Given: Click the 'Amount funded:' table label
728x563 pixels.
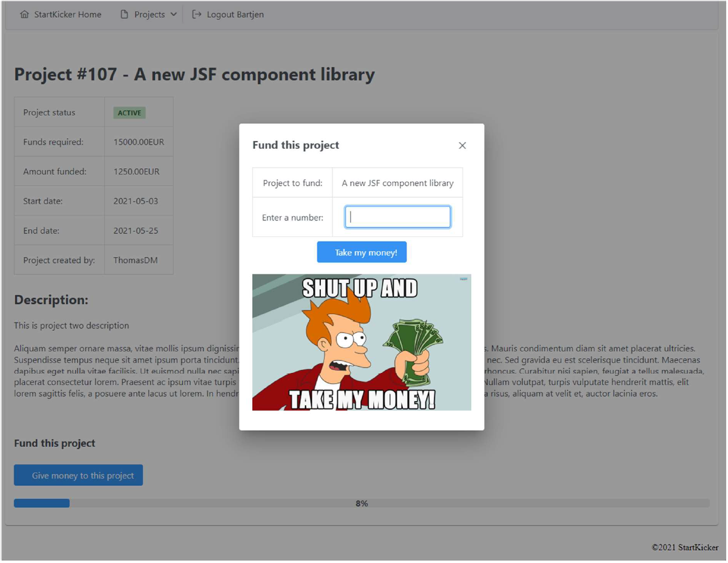Looking at the screenshot, I should coord(55,172).
